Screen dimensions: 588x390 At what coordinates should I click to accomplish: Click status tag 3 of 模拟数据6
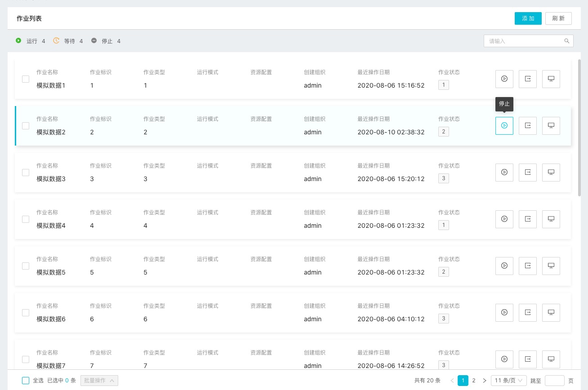point(444,319)
